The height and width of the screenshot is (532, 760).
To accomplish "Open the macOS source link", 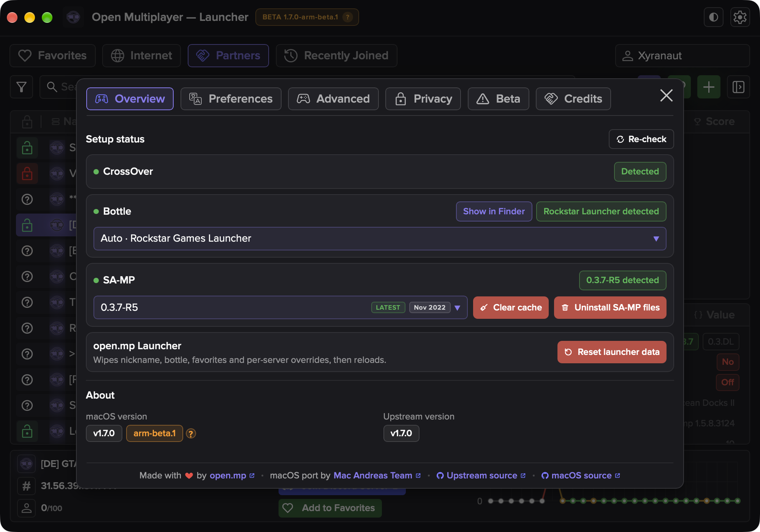I will [581, 475].
